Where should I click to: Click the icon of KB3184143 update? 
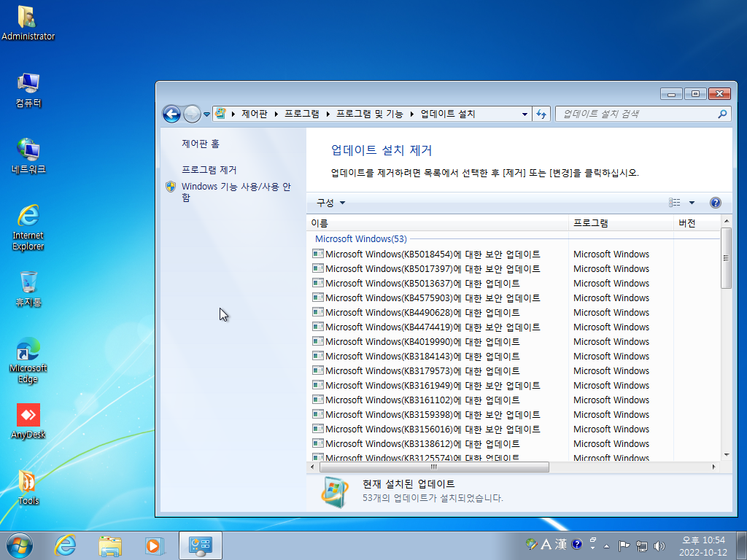tap(318, 356)
